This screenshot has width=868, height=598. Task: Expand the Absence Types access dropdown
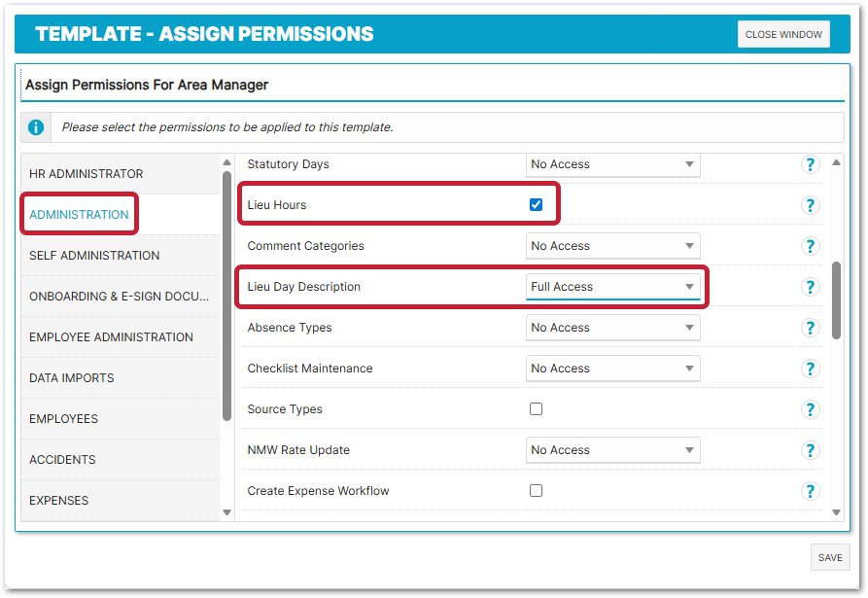tap(612, 328)
